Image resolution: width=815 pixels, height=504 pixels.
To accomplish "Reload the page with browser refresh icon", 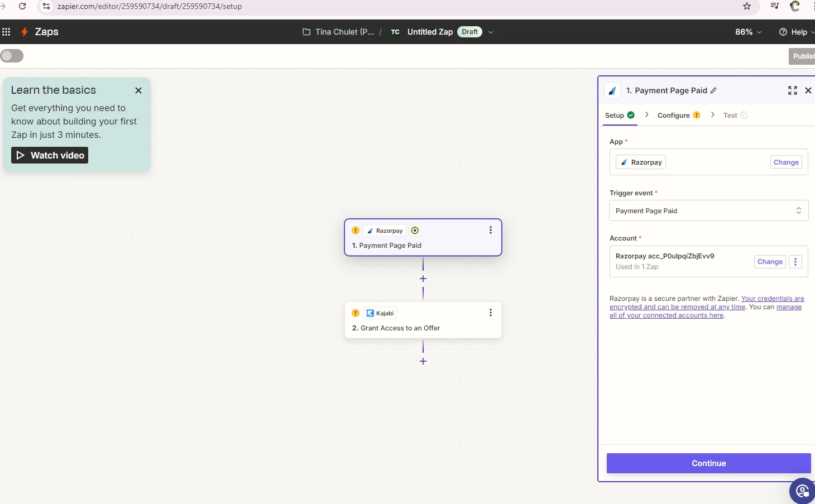I will pyautogui.click(x=22, y=6).
